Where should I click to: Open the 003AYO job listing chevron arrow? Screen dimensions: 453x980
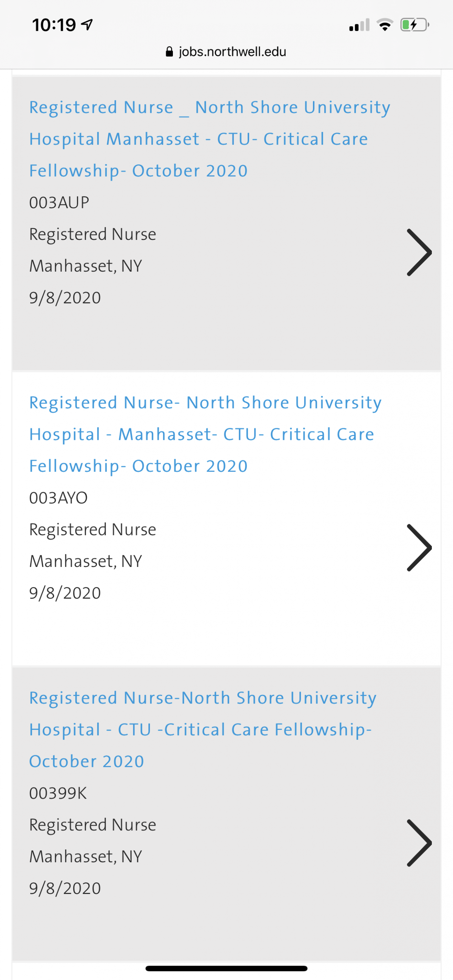click(x=419, y=548)
